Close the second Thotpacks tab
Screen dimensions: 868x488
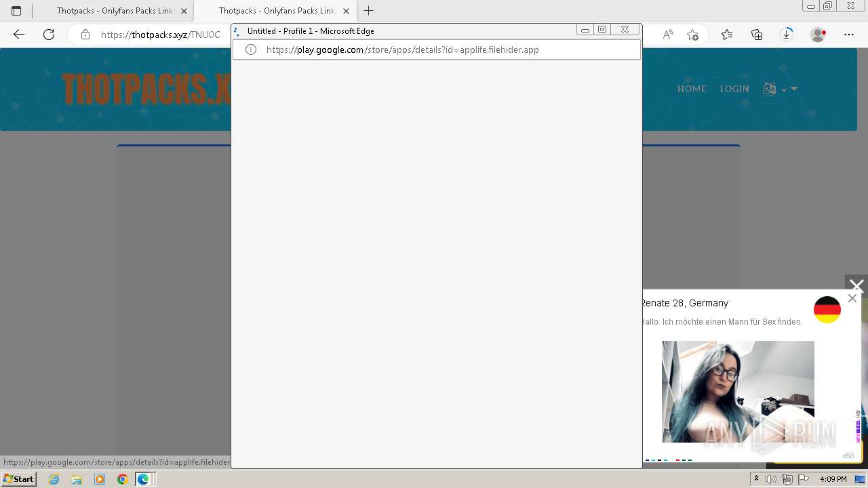tap(346, 11)
